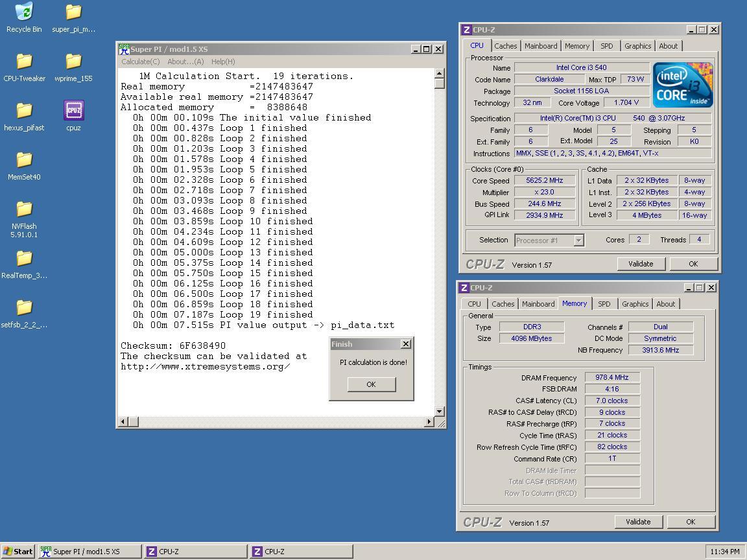Expand the Processor #1 selection dropdown
The width and height of the screenshot is (747, 560).
pos(578,240)
